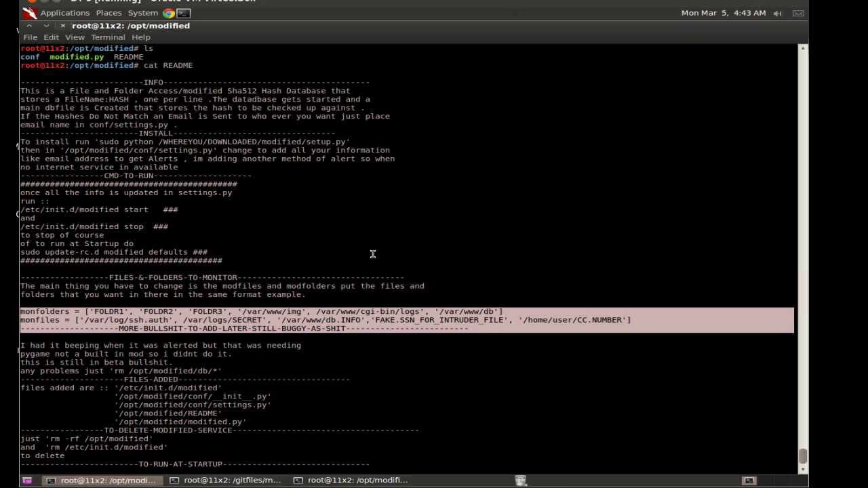868x488 pixels.
Task: Open the Places menu
Action: click(x=108, y=13)
